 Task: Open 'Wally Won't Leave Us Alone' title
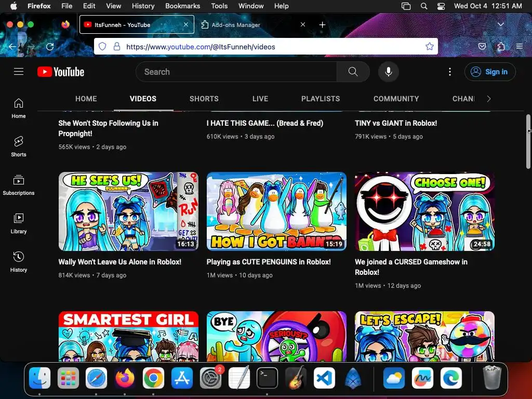click(x=120, y=262)
